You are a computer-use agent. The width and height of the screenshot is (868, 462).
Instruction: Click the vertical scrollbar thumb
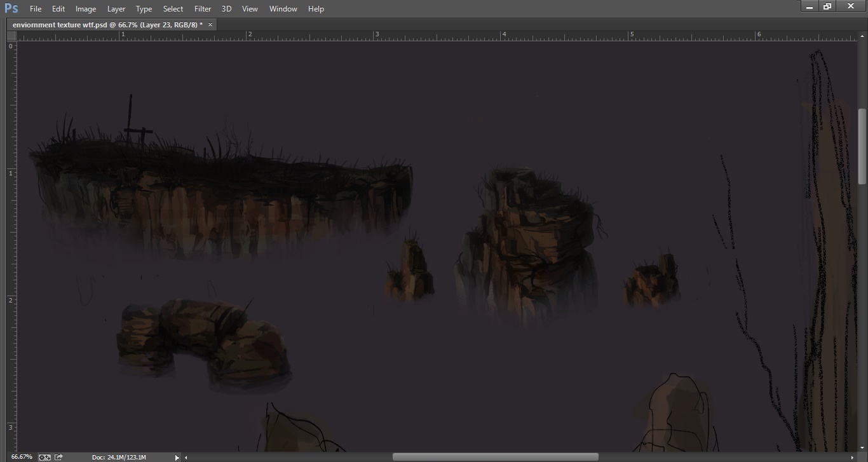[x=862, y=147]
